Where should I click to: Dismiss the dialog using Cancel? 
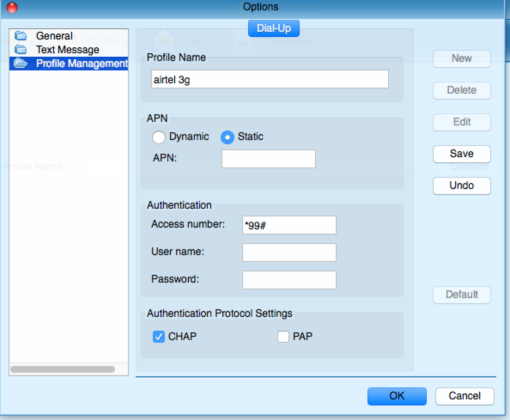tap(464, 396)
